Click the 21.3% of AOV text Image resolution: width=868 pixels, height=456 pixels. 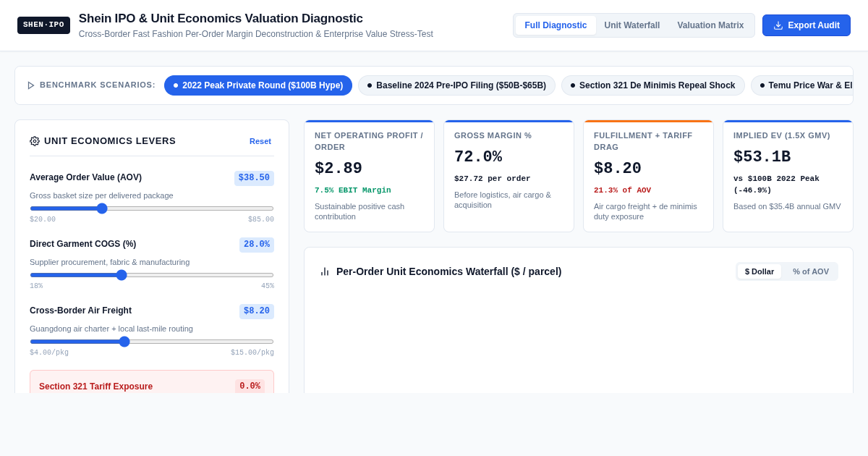pyautogui.click(x=622, y=190)
